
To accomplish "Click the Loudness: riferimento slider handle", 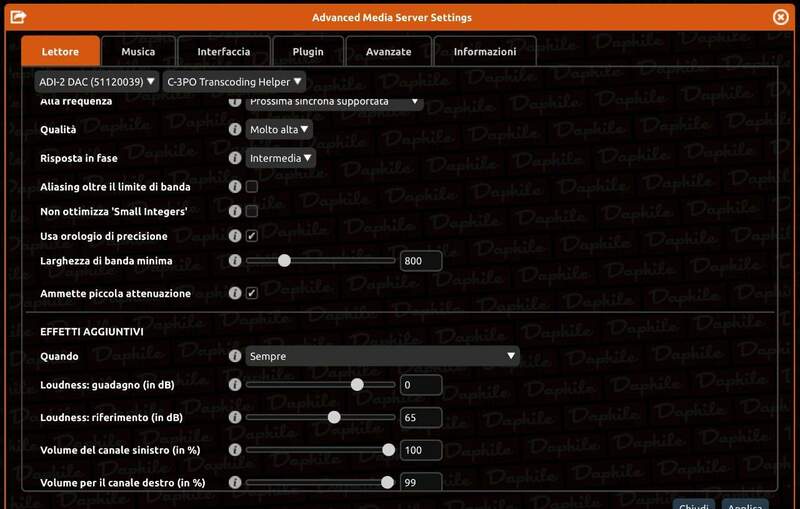I will (334, 417).
